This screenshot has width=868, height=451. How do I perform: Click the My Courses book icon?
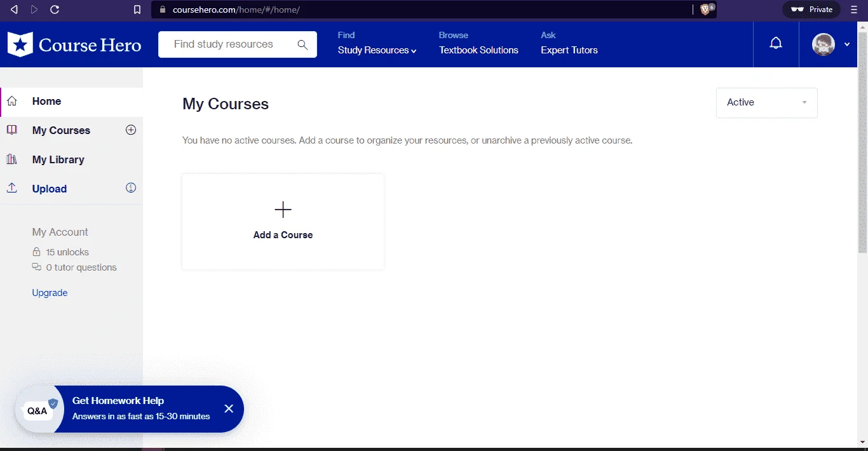(11, 130)
